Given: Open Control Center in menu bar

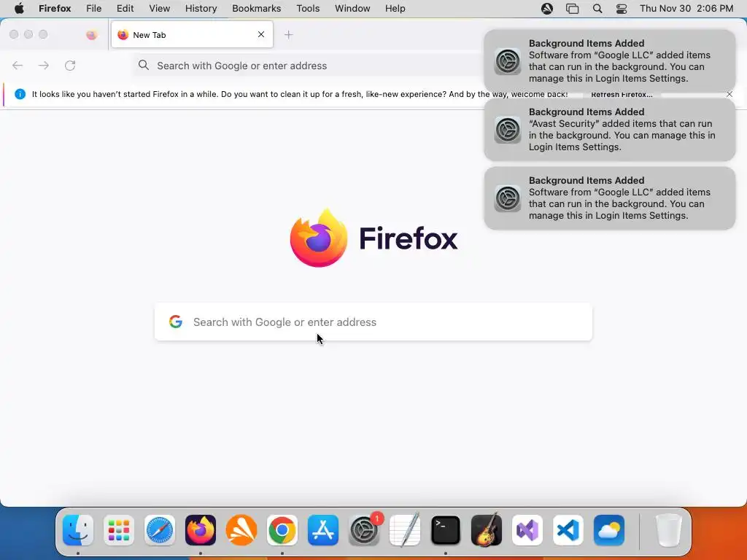Looking at the screenshot, I should click(x=622, y=8).
